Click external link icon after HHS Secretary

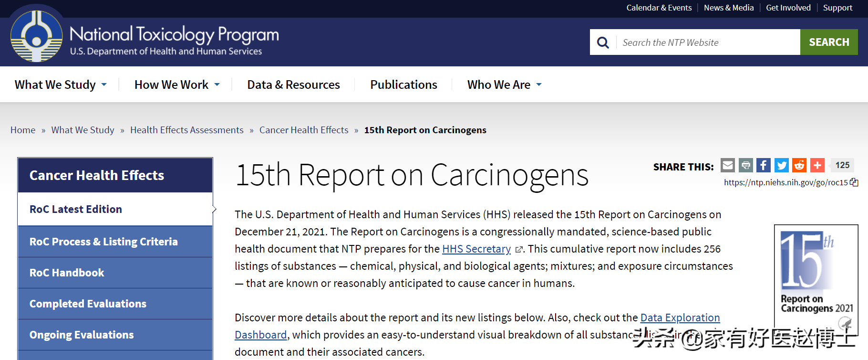click(519, 250)
